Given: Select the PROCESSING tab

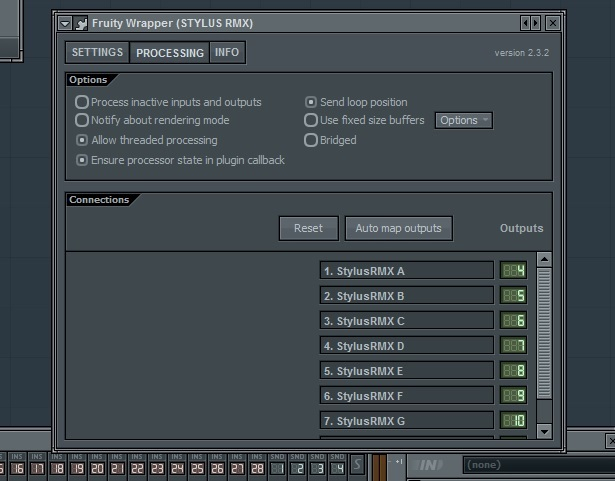Looking at the screenshot, I should 170,53.
